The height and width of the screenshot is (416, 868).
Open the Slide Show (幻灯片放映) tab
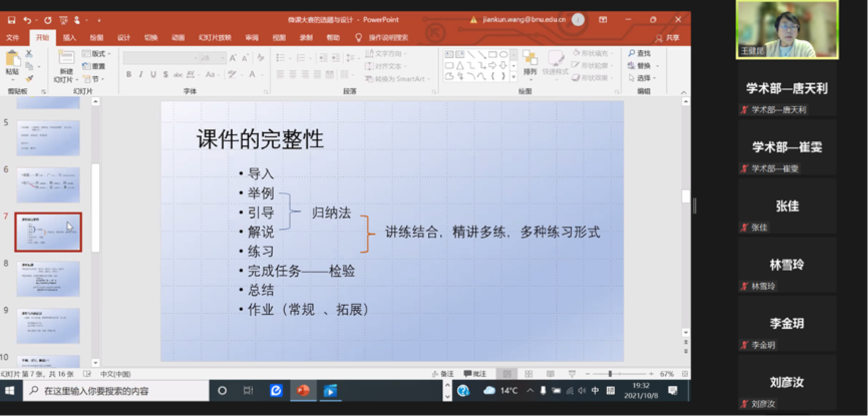tap(215, 38)
